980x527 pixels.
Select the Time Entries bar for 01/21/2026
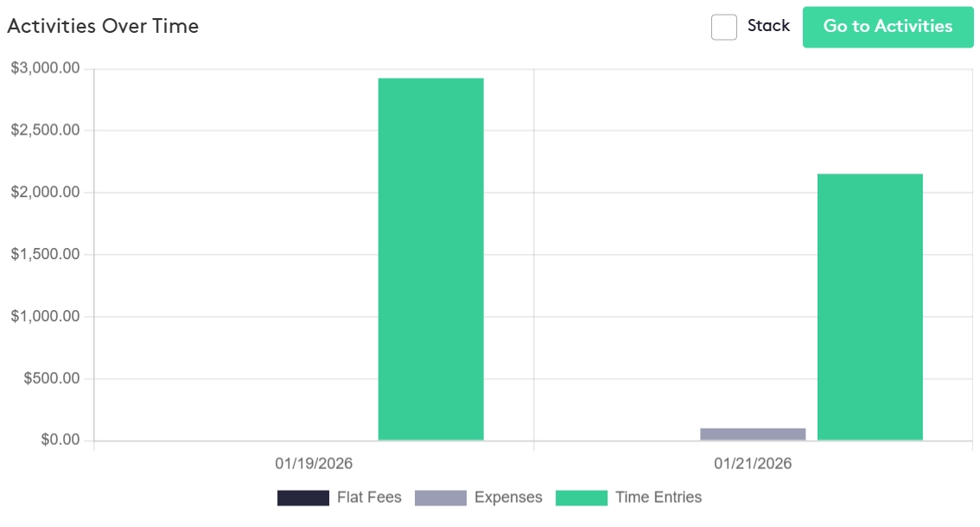869,307
